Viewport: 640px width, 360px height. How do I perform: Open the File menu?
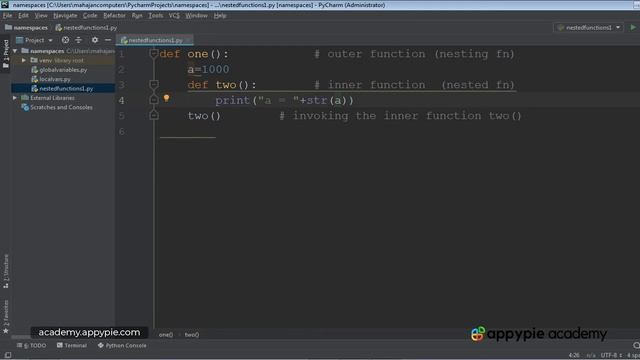pos(7,16)
